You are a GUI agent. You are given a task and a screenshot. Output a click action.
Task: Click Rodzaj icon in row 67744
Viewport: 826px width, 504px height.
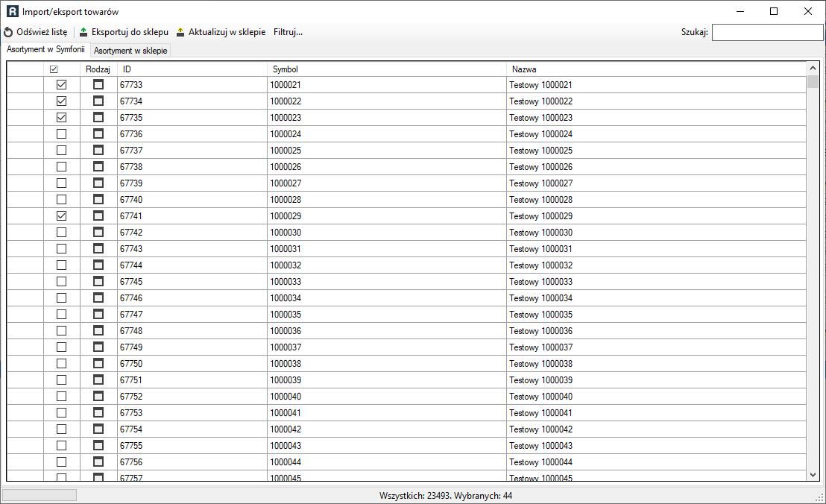[98, 265]
